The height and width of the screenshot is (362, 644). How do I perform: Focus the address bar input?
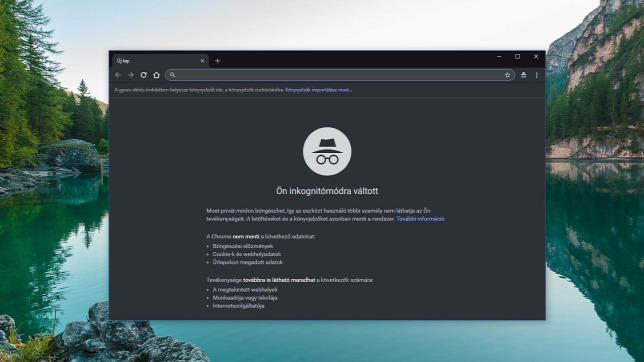pos(339,75)
